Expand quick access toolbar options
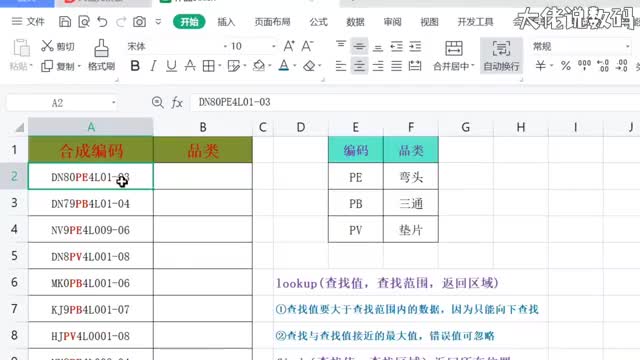 [x=158, y=22]
